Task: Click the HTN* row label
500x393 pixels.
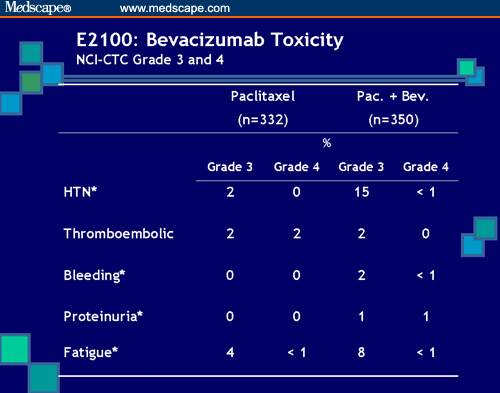Action: point(80,192)
